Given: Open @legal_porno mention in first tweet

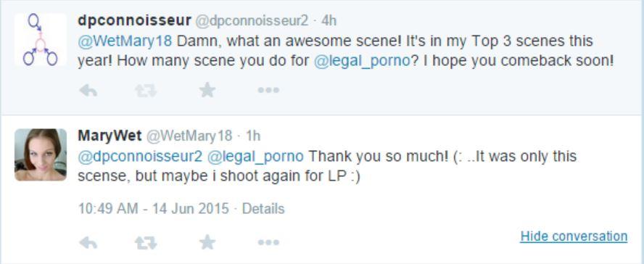Looking at the screenshot, I should [x=363, y=61].
